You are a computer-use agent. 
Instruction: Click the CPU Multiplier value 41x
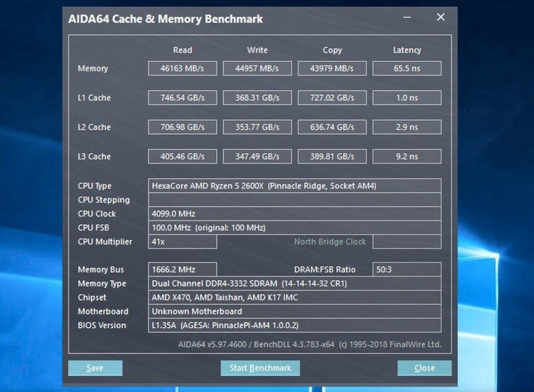(x=182, y=242)
